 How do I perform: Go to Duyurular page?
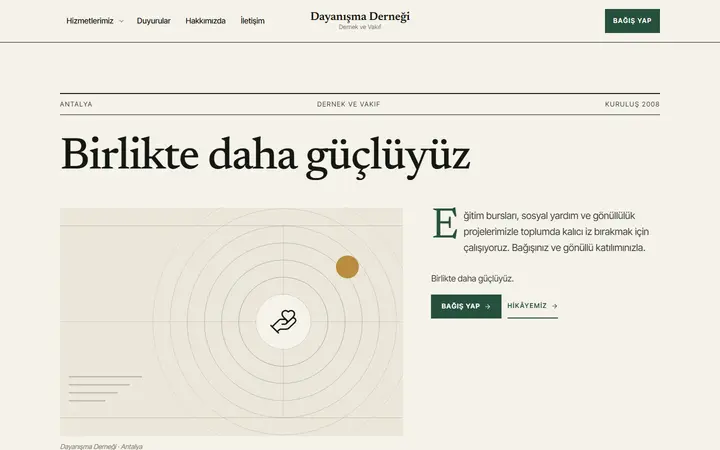pyautogui.click(x=153, y=21)
